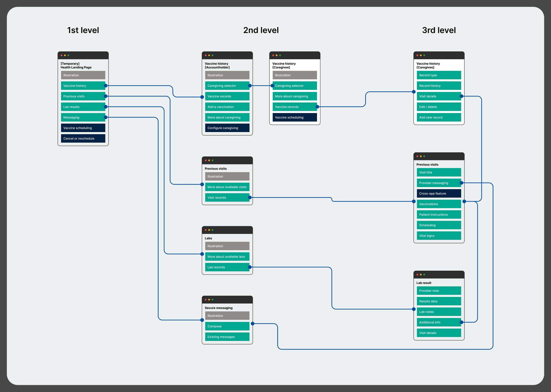Image resolution: width=551 pixels, height=392 pixels.
Task: Click Labs card title text
Action: tap(208, 238)
